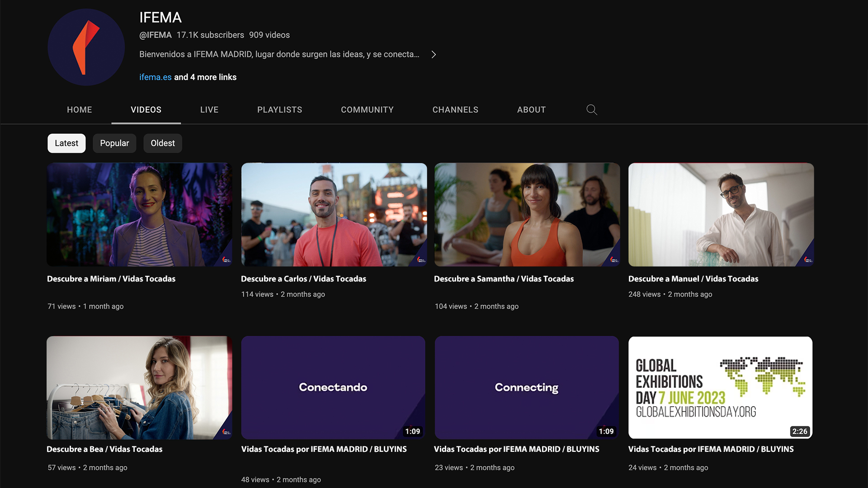Open the 'Connecting' video thumbnail
This screenshot has width=868, height=488.
[x=527, y=388]
